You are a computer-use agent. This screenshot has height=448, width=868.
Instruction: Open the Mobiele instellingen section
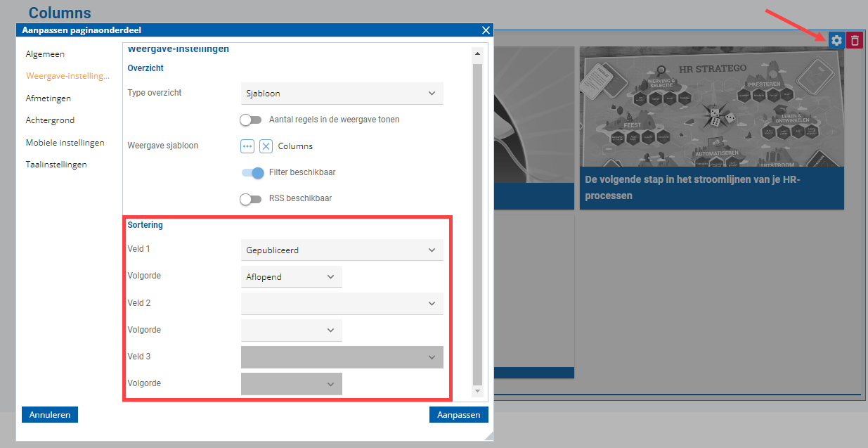[x=65, y=143]
